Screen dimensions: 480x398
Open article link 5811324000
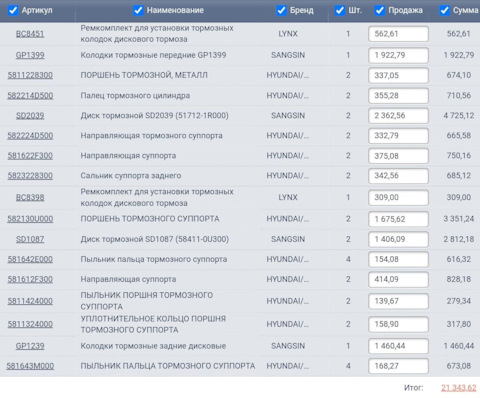click(x=30, y=324)
